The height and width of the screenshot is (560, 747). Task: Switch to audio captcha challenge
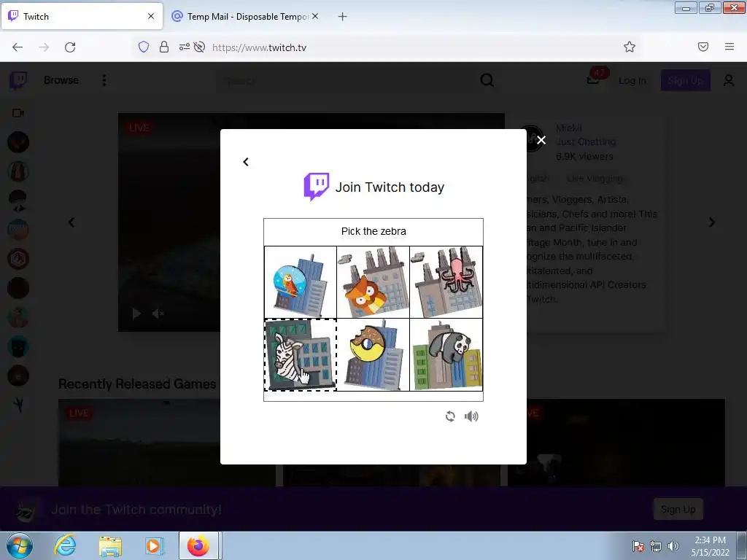(x=471, y=416)
